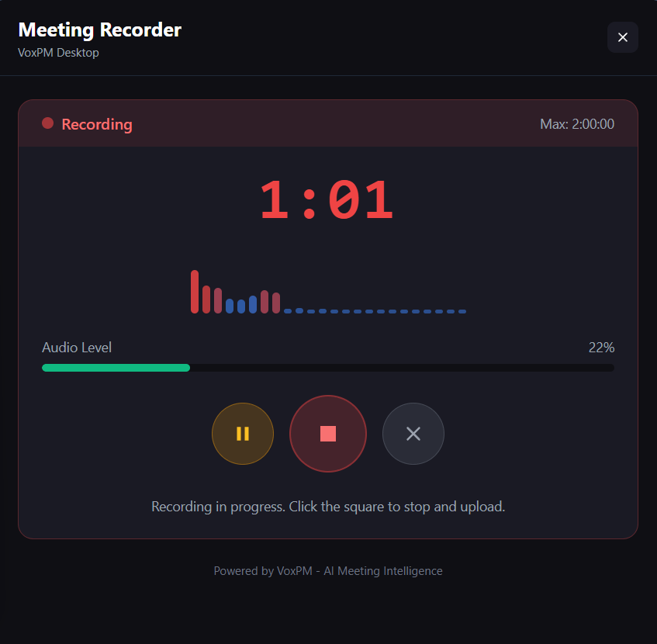This screenshot has height=644, width=657.
Task: Select the Recording header label
Action: pos(97,123)
